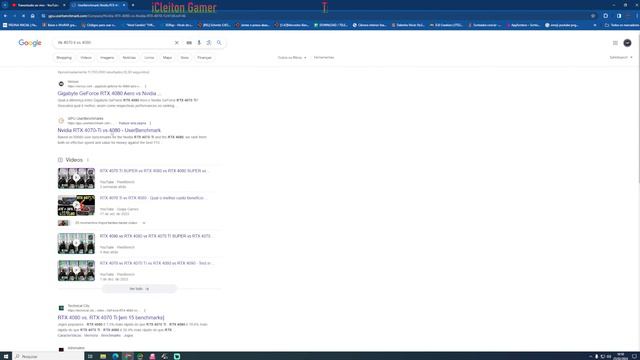Stop loading the page
The image size is (640, 360).
pos(23,16)
